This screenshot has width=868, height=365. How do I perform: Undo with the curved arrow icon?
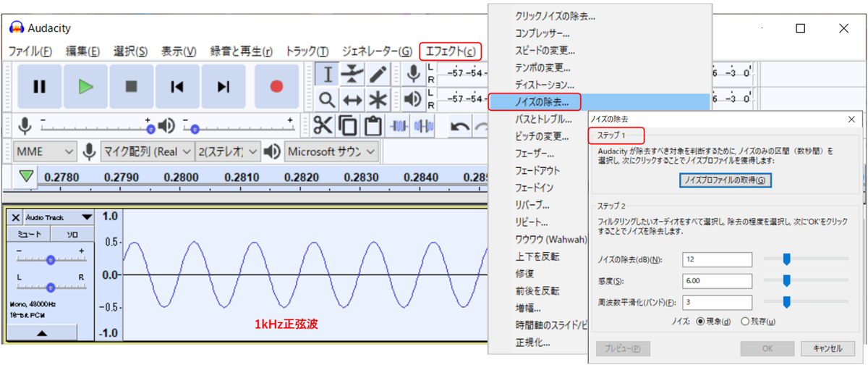(460, 125)
